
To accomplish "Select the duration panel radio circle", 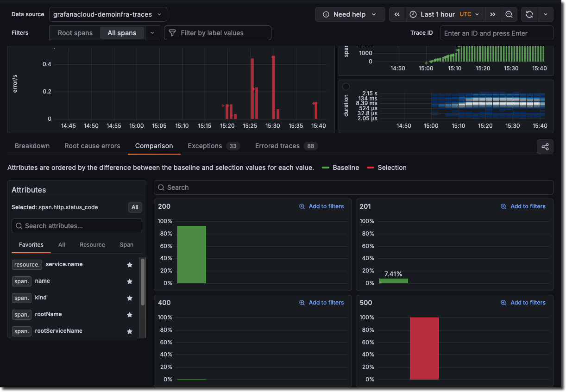I will point(346,87).
